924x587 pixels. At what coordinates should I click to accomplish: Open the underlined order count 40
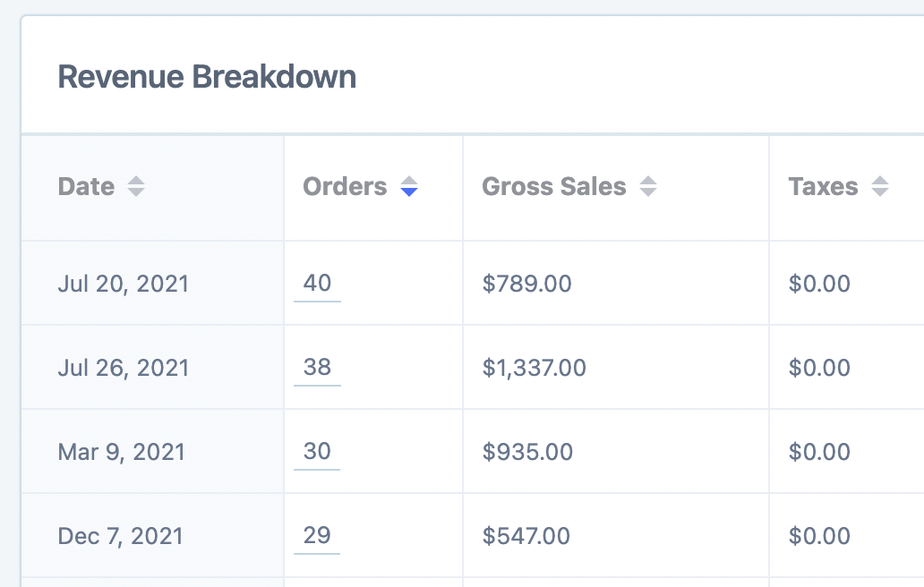316,283
